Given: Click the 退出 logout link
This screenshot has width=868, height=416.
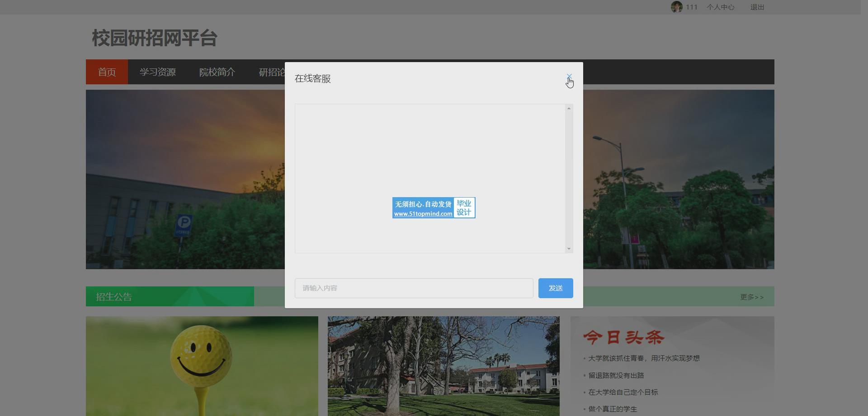Looking at the screenshot, I should (757, 7).
